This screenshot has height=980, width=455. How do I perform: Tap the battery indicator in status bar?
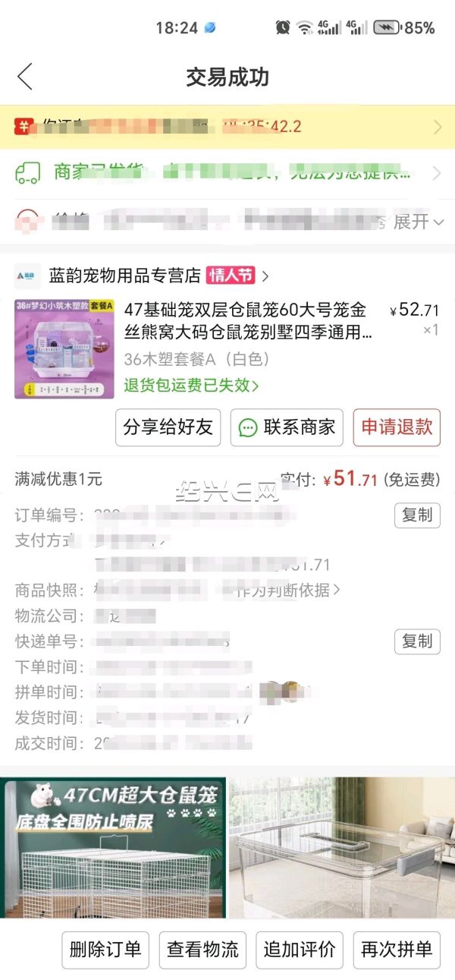click(x=386, y=27)
